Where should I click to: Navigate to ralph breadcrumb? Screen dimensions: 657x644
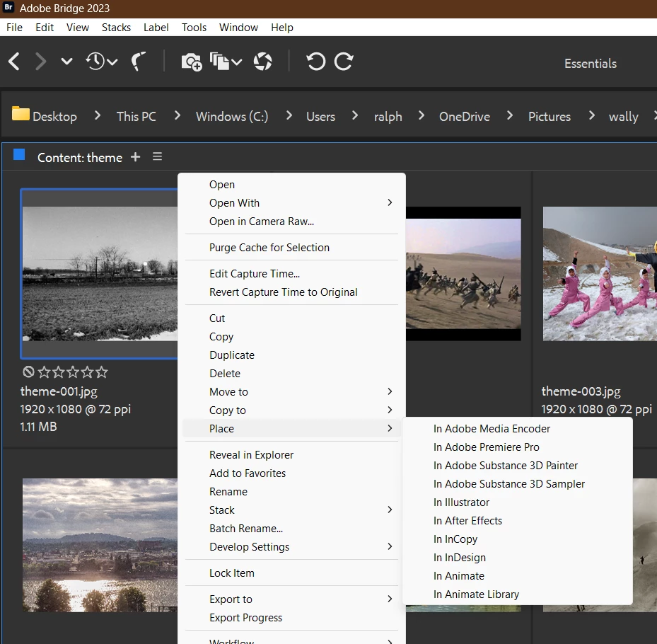tap(388, 117)
